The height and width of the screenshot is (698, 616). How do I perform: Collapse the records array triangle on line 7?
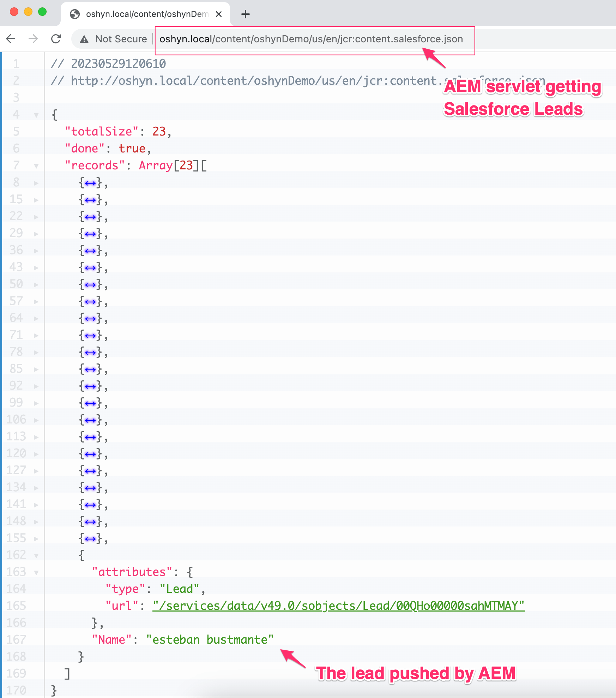coord(36,166)
